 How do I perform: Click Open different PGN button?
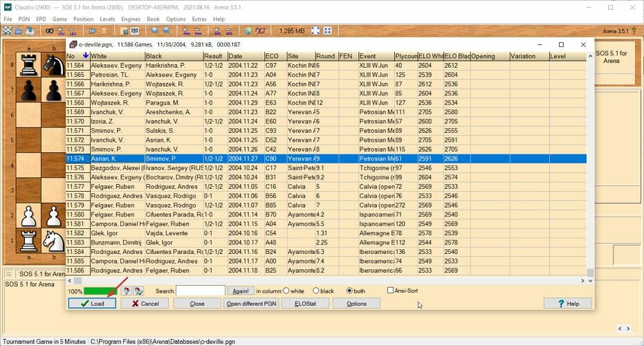[x=251, y=304]
